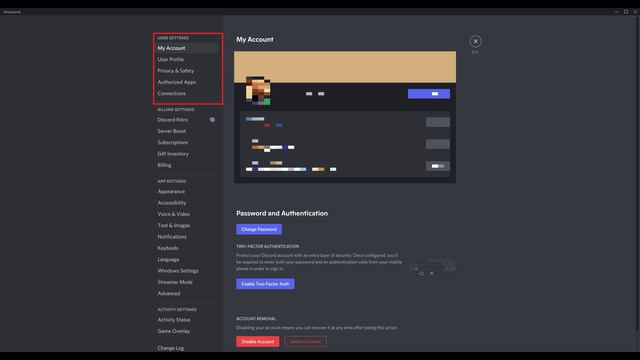Click the tan profile banner

pyautogui.click(x=345, y=67)
